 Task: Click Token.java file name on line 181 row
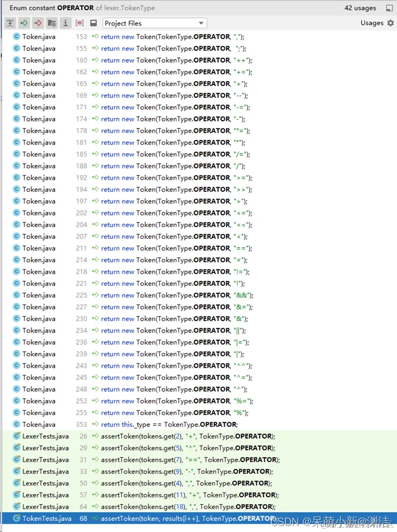click(x=39, y=142)
